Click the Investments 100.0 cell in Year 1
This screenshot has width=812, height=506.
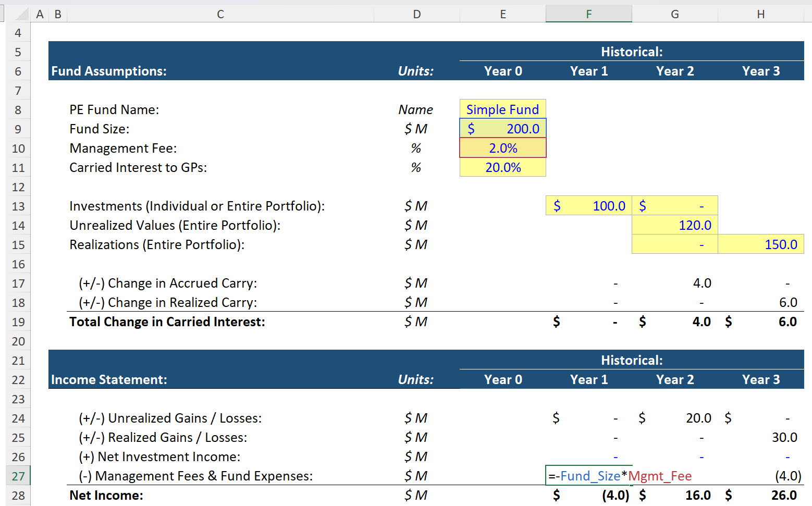[x=589, y=206]
